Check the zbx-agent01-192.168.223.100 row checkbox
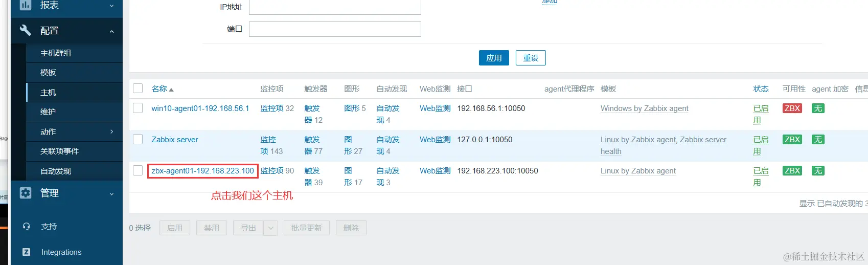The width and height of the screenshot is (868, 265). tap(138, 170)
